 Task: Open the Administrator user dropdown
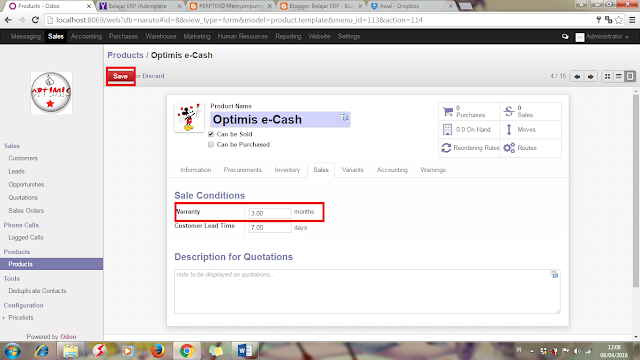(x=602, y=37)
